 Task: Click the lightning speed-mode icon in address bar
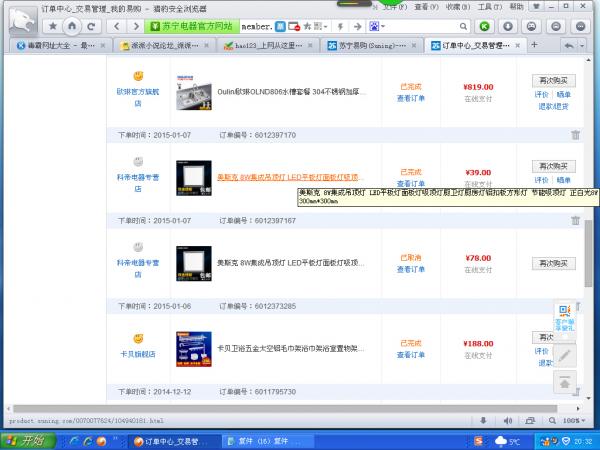(x=340, y=26)
